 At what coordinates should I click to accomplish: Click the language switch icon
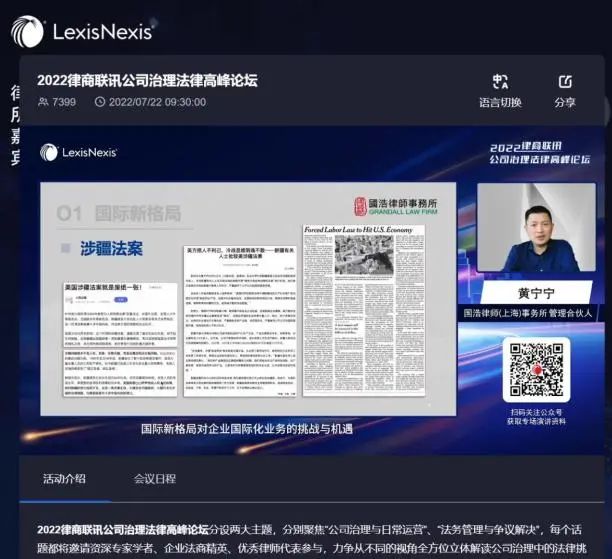500,82
